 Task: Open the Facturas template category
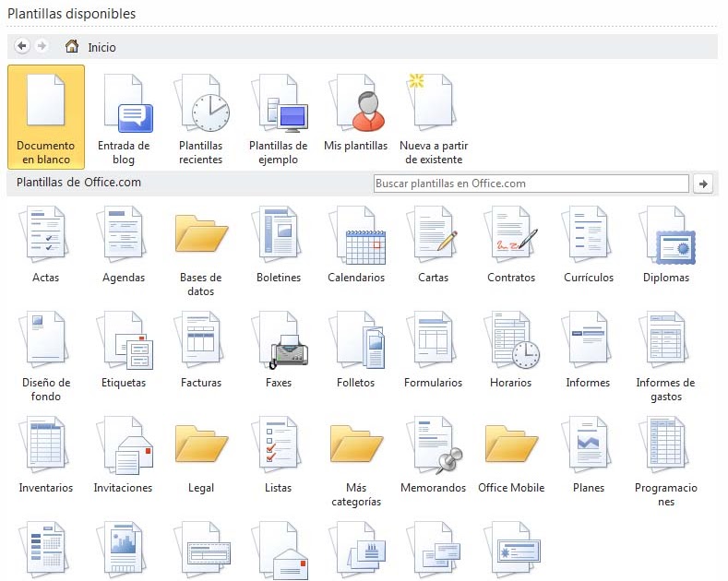point(201,349)
